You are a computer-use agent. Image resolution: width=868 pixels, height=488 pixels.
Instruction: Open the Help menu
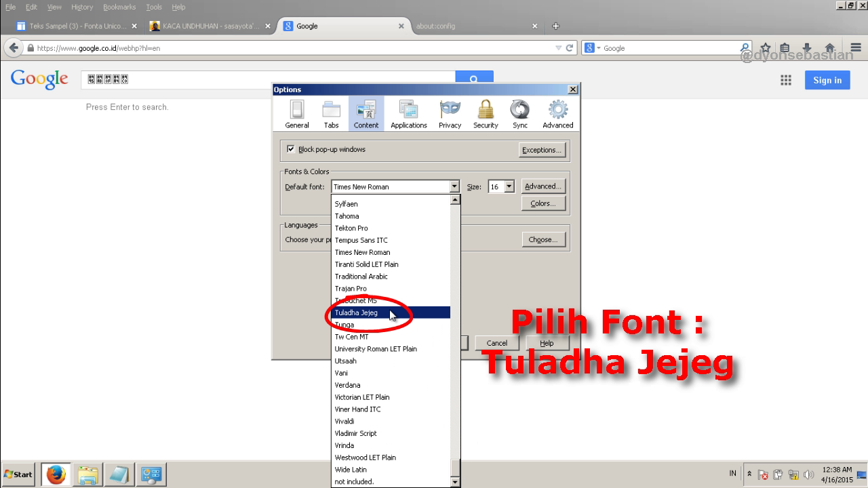coord(178,7)
